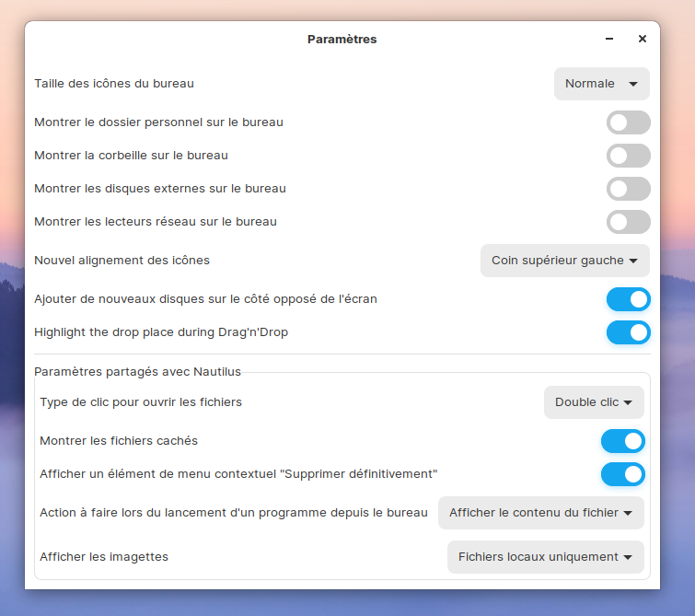
Task: Enable showing personal folder on the desktop
Action: point(628,122)
